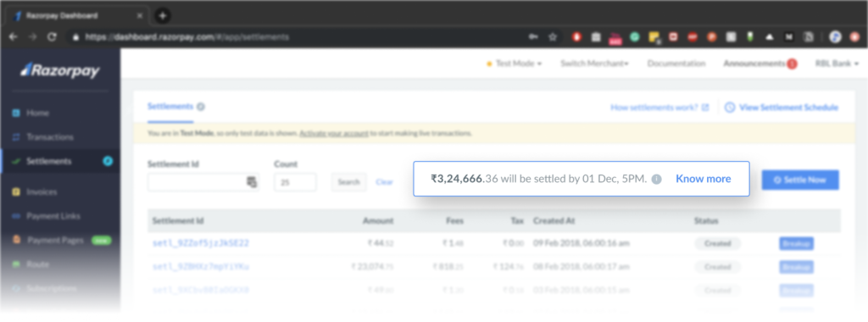Click the clock icon beside View Settlement Schedule
Screen dimensions: 868x322
click(x=730, y=108)
